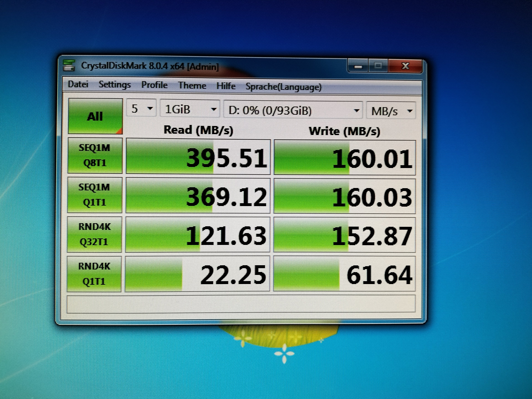Start the SEQ1M Q8T1 test
The width and height of the screenshot is (532, 399).
95,155
